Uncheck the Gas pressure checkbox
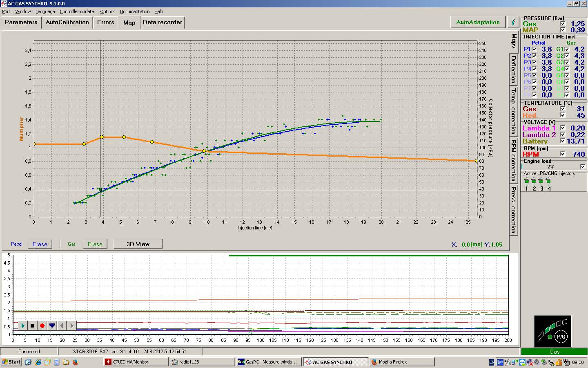Image resolution: width=588 pixels, height=368 pixels. [x=563, y=24]
